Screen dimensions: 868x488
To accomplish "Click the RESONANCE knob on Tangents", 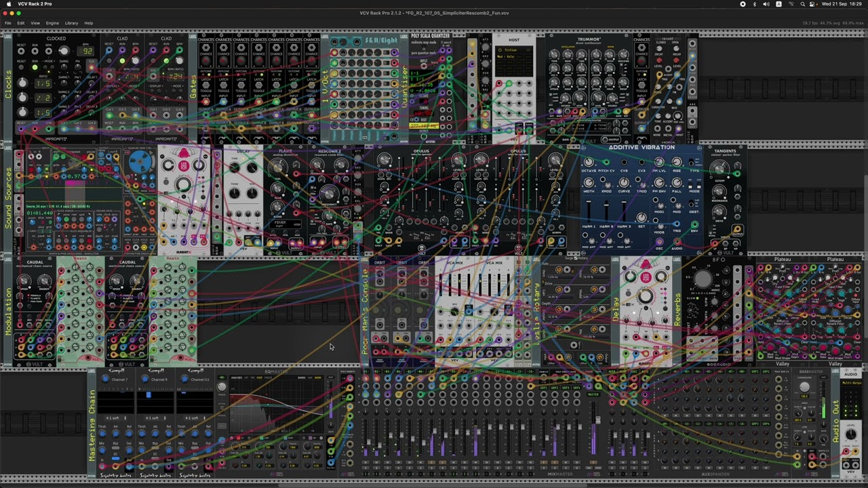I will click(x=720, y=191).
